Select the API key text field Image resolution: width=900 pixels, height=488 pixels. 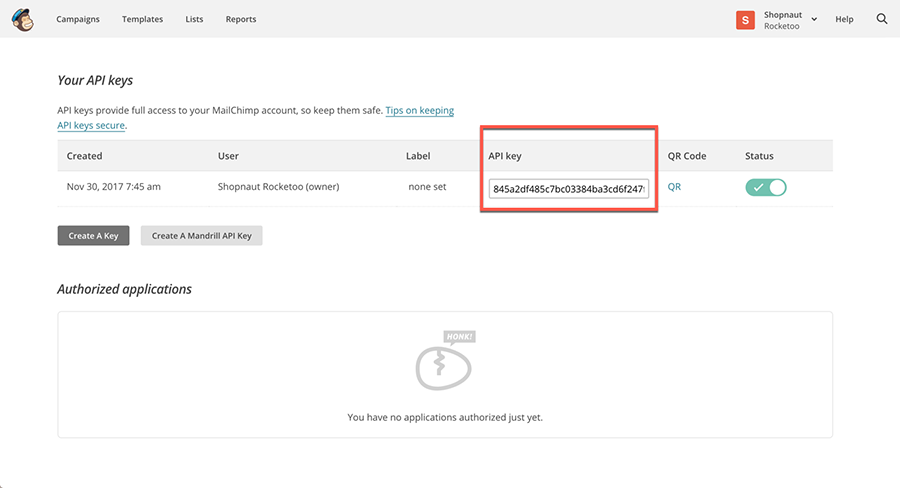click(568, 188)
